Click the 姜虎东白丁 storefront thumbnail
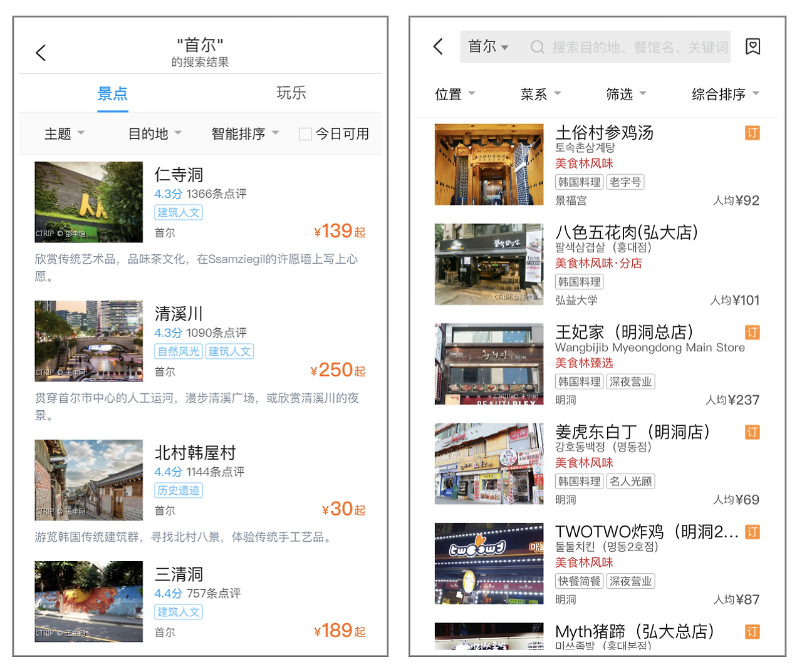The image size is (802, 672). [489, 463]
